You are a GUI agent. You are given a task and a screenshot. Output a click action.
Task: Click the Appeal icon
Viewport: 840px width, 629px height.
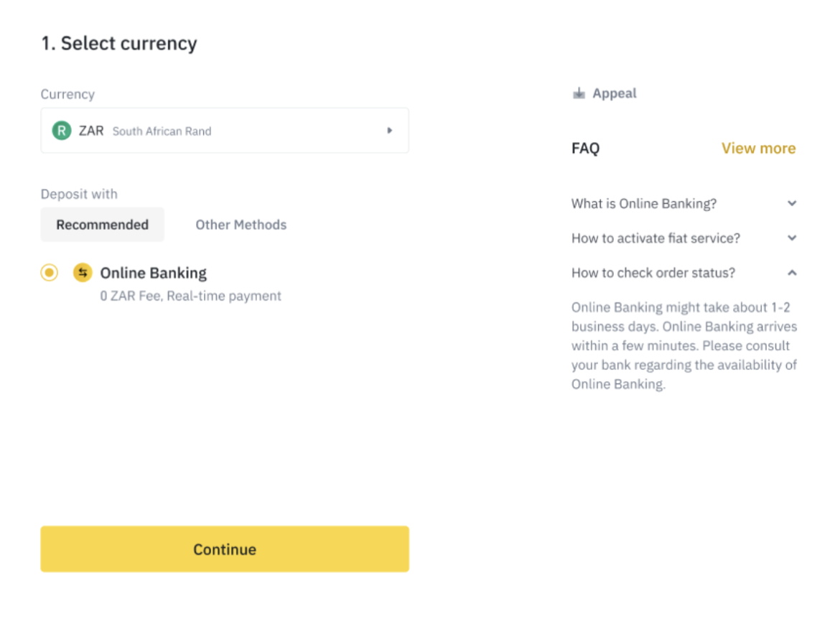click(579, 93)
